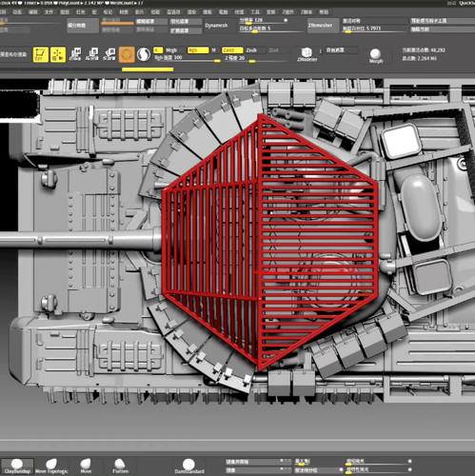Select the Morph brush icon
475x476 pixels.
[x=376, y=55]
